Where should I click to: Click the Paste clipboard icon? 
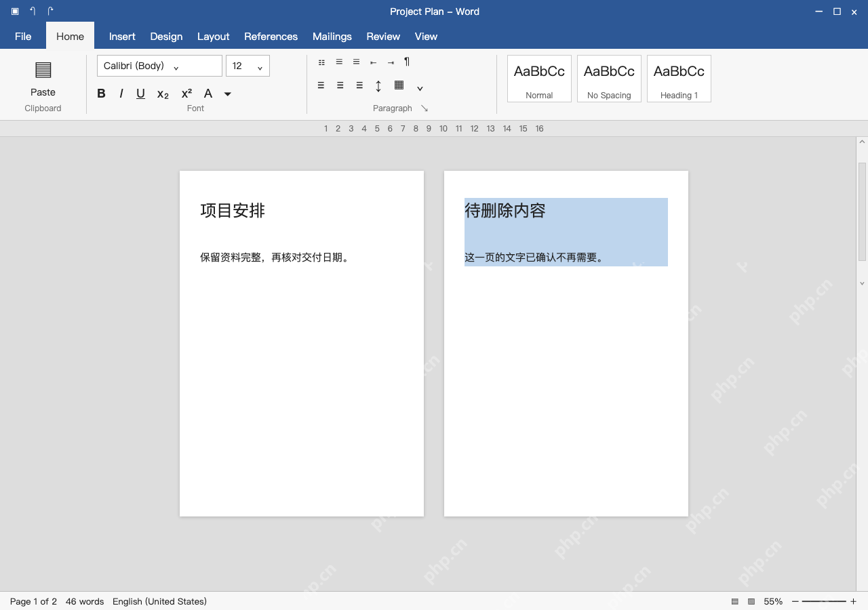43,70
